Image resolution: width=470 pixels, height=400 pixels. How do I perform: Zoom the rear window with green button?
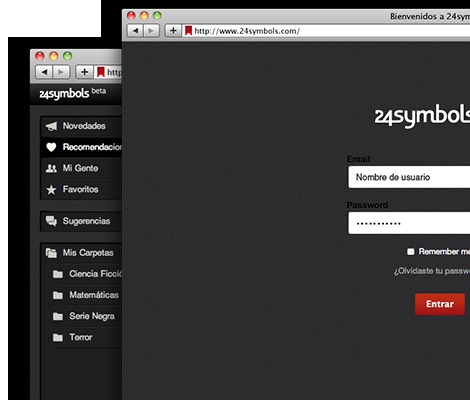(68, 56)
